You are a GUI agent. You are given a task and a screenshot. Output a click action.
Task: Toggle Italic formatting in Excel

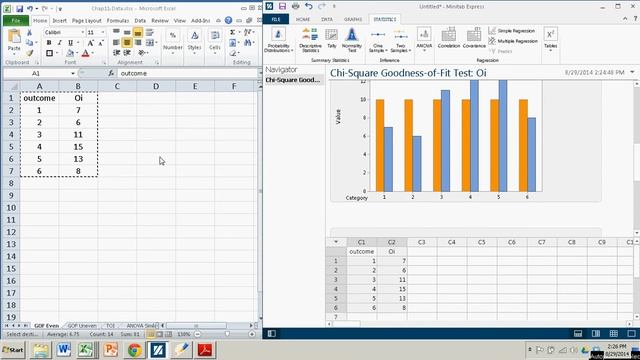[x=60, y=43]
